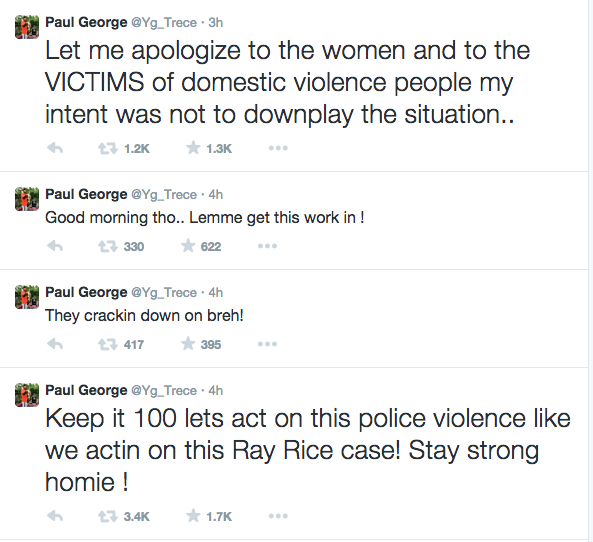
Task: Favorite the Ray Rice tweet with 1.7K
Action: [x=193, y=516]
